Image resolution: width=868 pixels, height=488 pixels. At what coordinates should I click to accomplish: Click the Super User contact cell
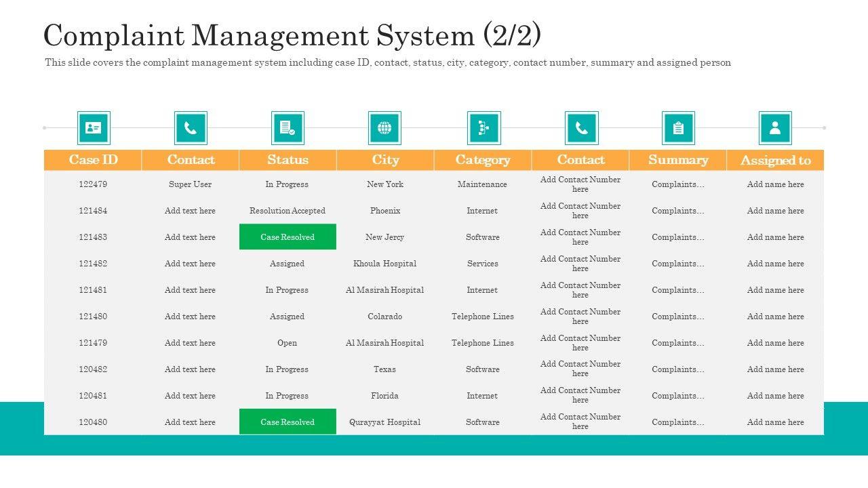pos(191,184)
